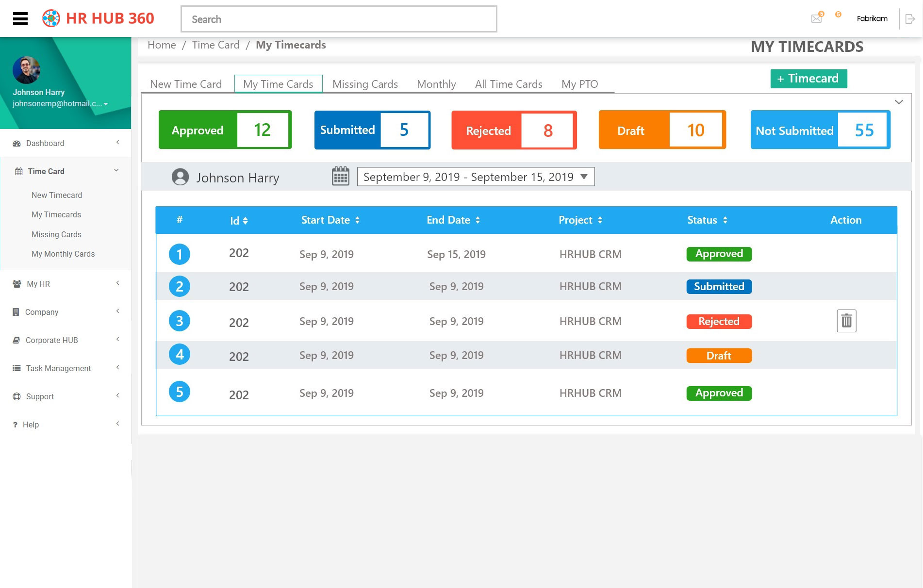
Task: Open the My PTO tab
Action: pos(579,84)
